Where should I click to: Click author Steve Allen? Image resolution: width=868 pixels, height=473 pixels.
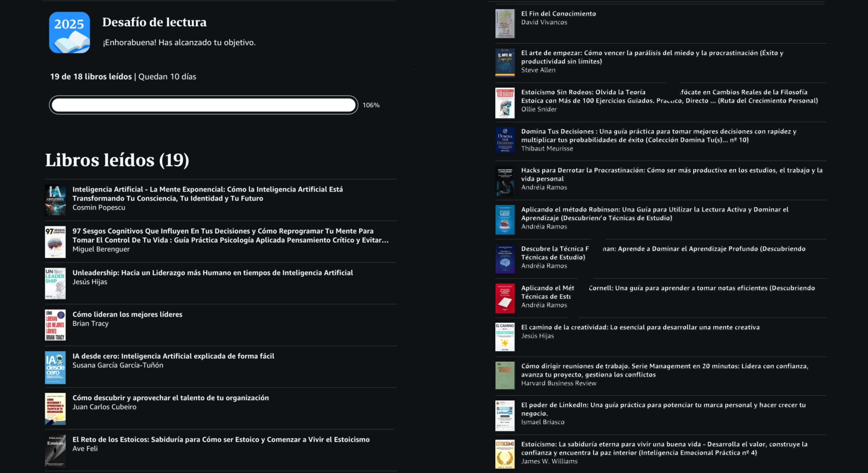click(538, 70)
